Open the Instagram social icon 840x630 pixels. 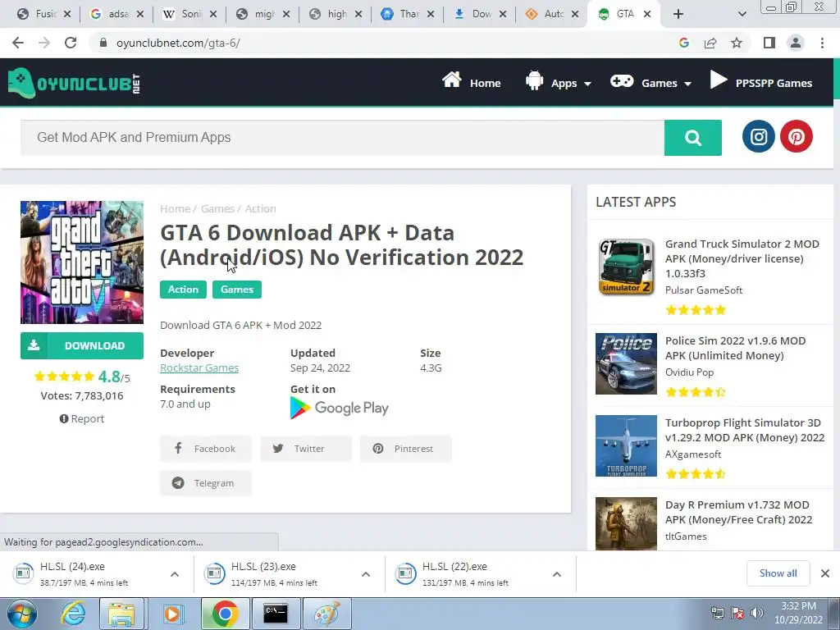758,136
